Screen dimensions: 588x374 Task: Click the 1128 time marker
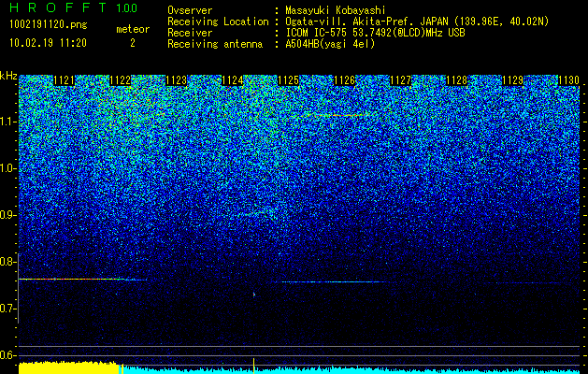tap(456, 80)
